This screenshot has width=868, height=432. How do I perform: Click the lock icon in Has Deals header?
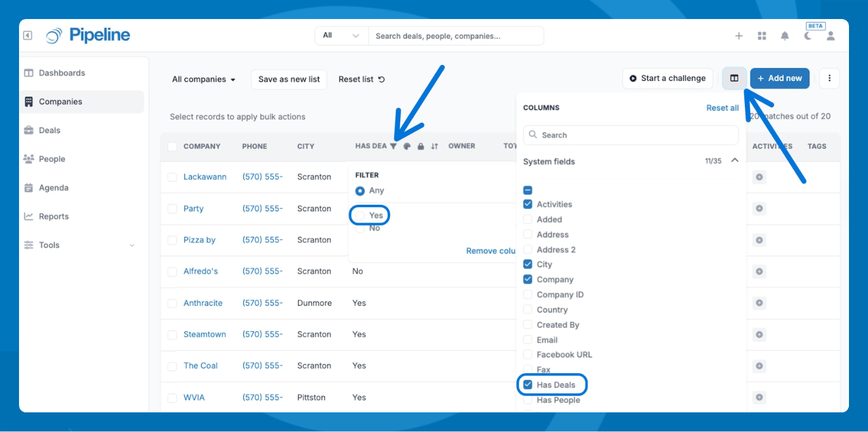(421, 146)
